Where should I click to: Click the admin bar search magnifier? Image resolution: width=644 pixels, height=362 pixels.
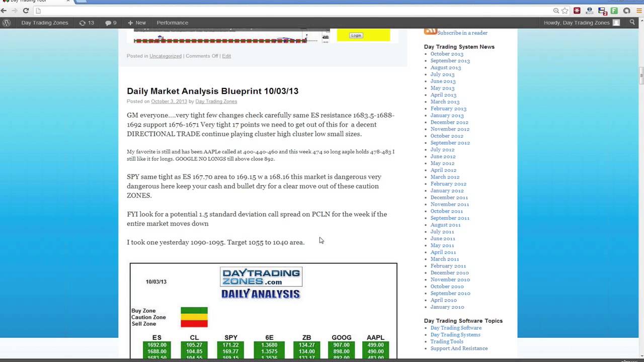pos(632,23)
